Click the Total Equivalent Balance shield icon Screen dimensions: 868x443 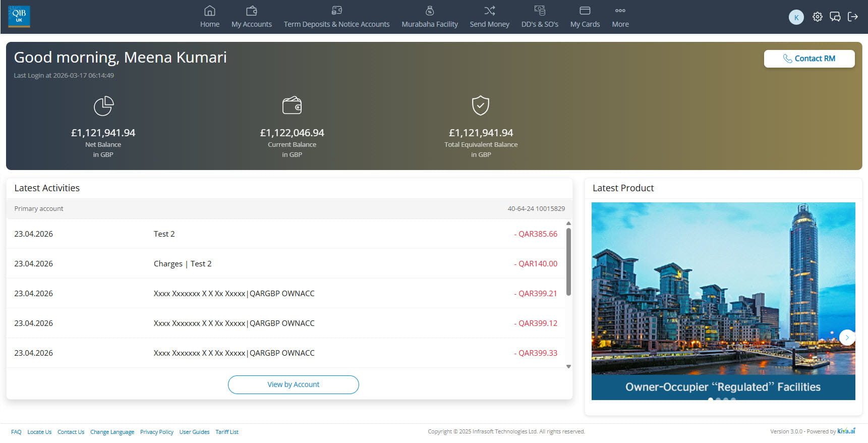pos(481,105)
